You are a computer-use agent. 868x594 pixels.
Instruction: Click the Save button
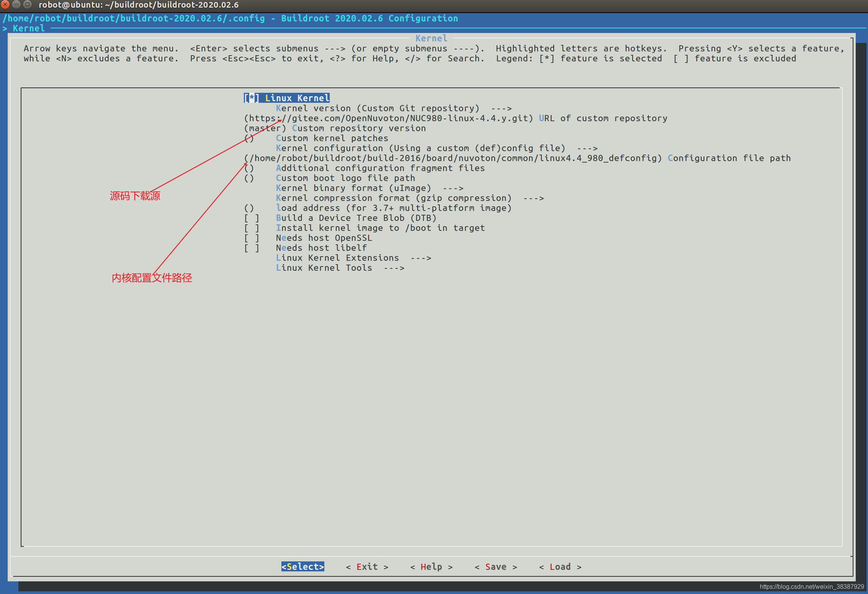tap(496, 567)
